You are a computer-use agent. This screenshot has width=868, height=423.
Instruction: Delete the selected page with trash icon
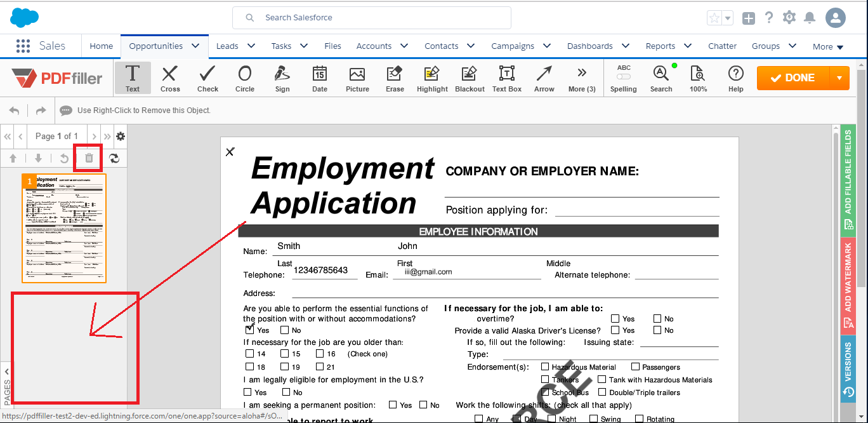pyautogui.click(x=89, y=158)
